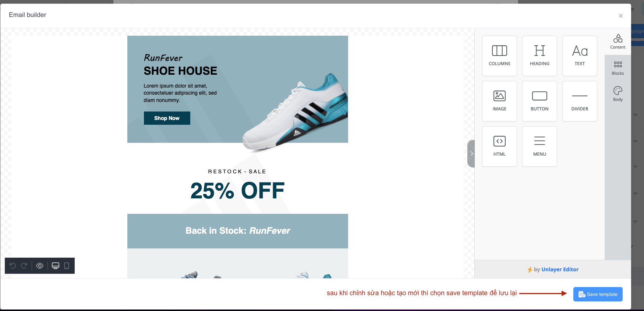The height and width of the screenshot is (311, 644).
Task: Collapse the right tools panel arrow
Action: pos(471,153)
